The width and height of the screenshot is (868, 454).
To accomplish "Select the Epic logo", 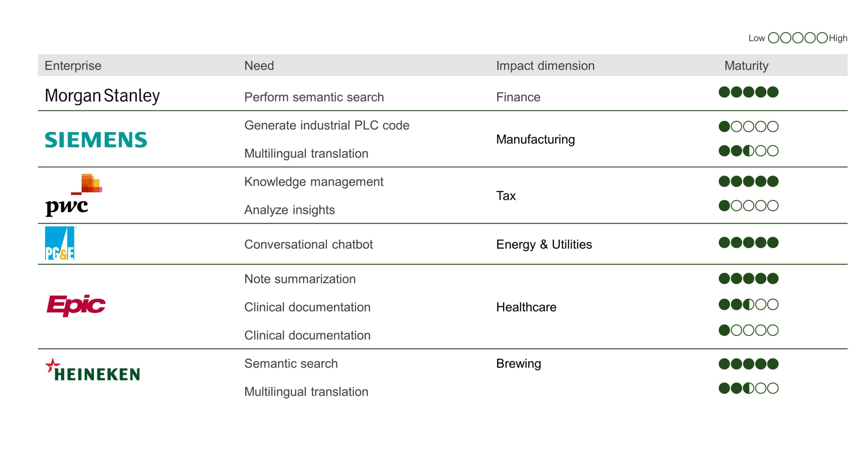I will tap(76, 305).
